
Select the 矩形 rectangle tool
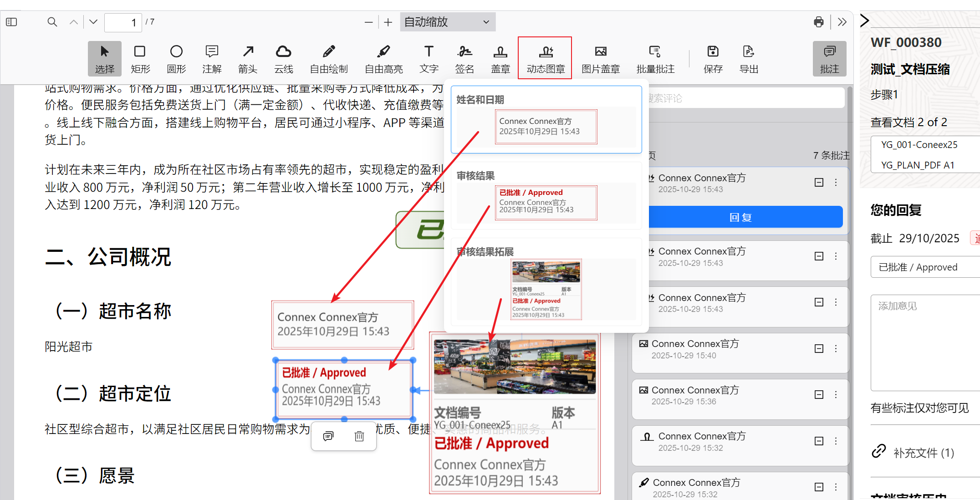(x=140, y=59)
